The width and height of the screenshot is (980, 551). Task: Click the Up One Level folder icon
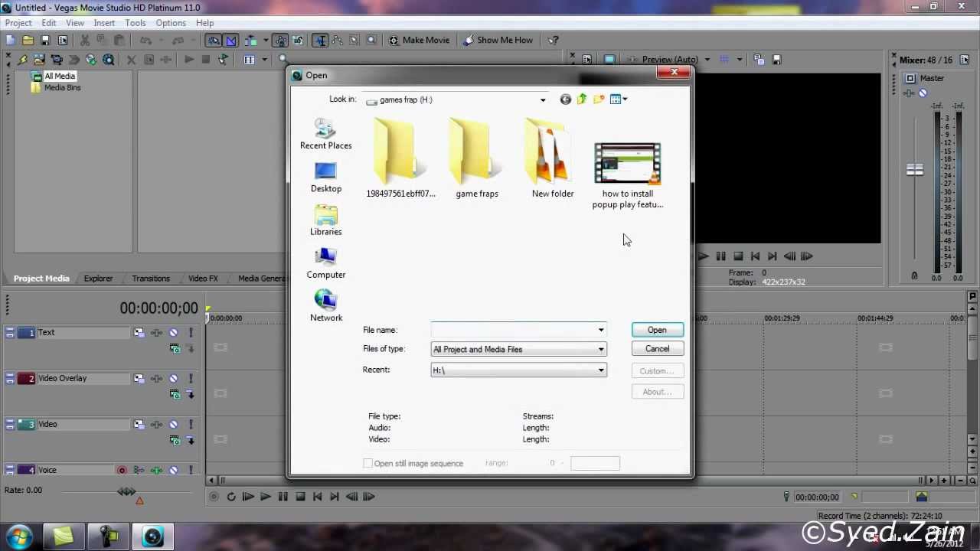[582, 99]
